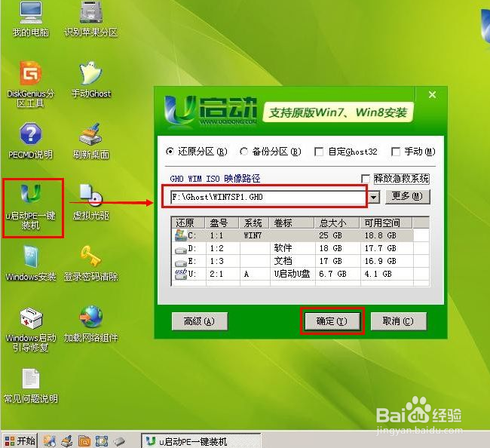Open the u启动PE一键装机 desktop icon
Screen dimensions: 490x448
tap(31, 207)
